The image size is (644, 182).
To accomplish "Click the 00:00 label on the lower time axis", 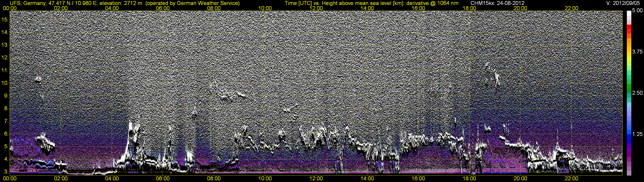I will coord(10,179).
